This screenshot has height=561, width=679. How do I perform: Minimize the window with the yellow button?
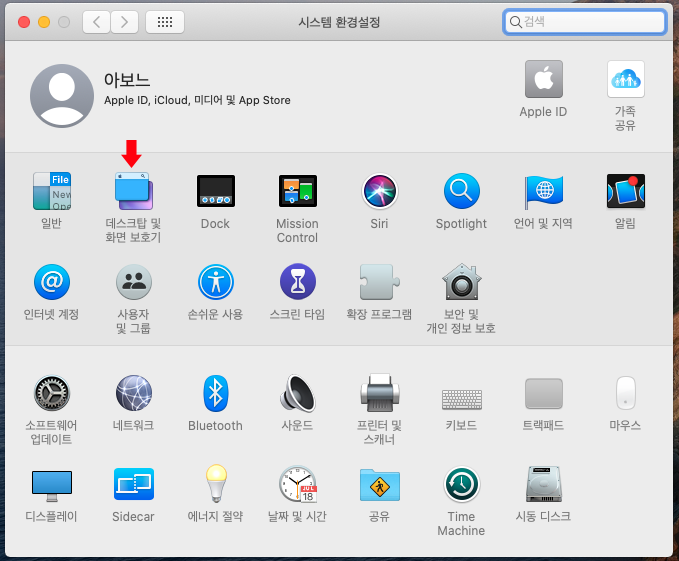tap(44, 22)
